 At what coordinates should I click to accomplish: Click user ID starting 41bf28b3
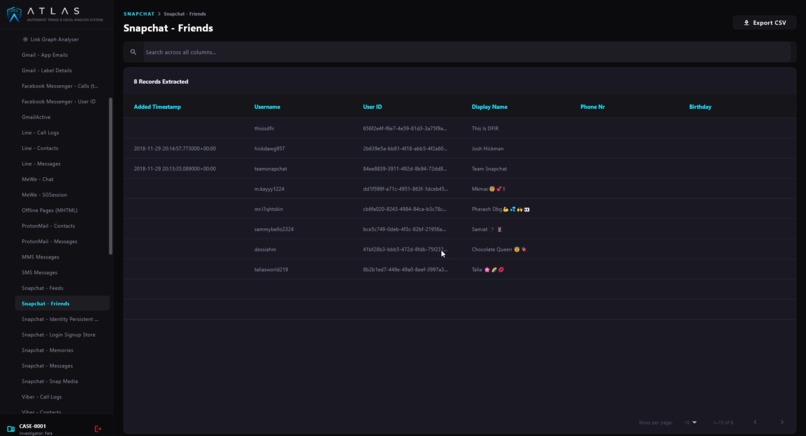pyautogui.click(x=405, y=249)
